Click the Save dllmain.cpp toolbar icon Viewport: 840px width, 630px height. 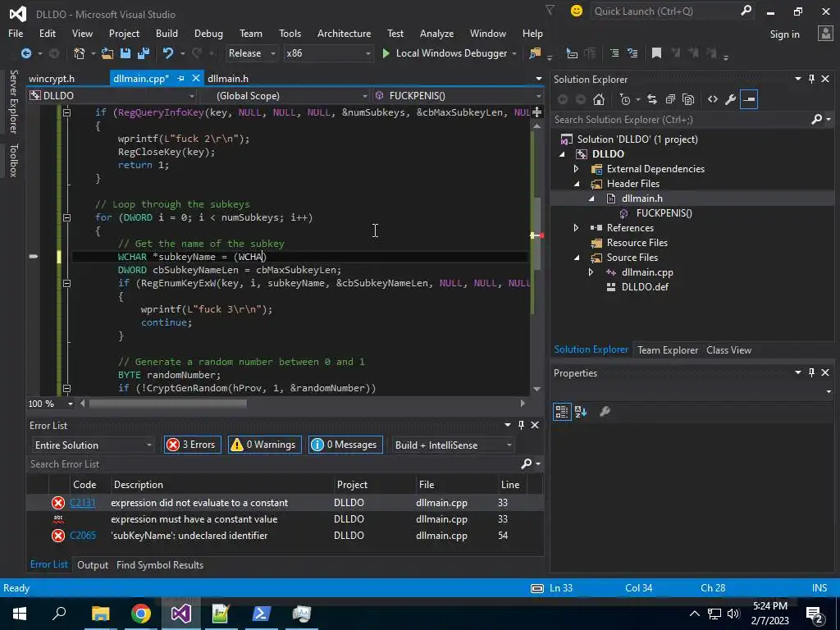[x=126, y=53]
